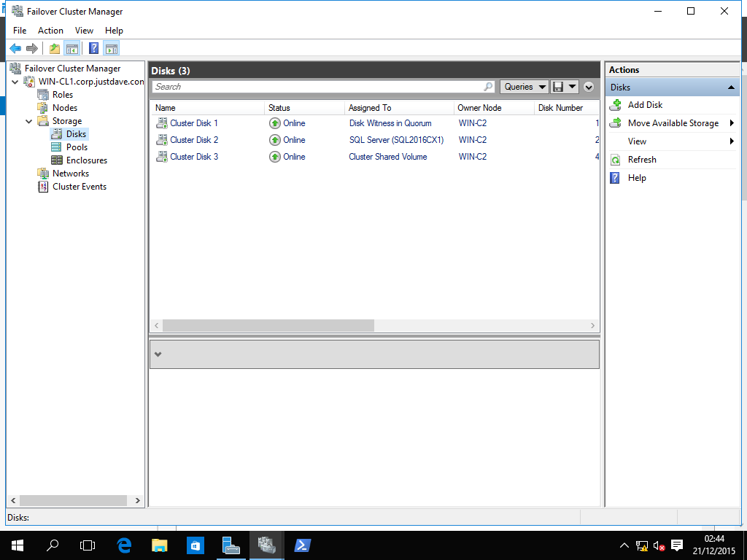The height and width of the screenshot is (560, 747).
Task: Open the Queries dropdown
Action: click(x=525, y=87)
